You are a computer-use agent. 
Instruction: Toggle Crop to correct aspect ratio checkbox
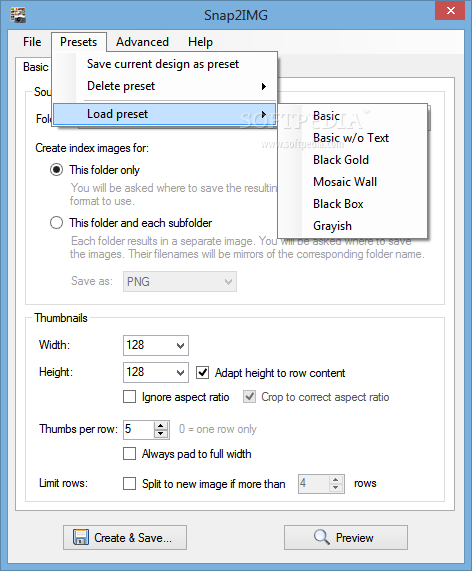tap(249, 397)
